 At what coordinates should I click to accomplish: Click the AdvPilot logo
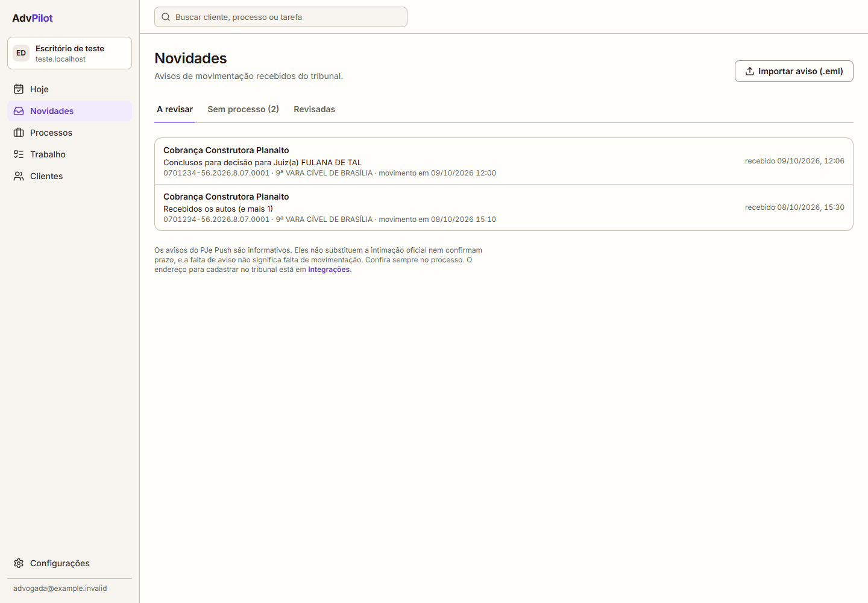(33, 18)
